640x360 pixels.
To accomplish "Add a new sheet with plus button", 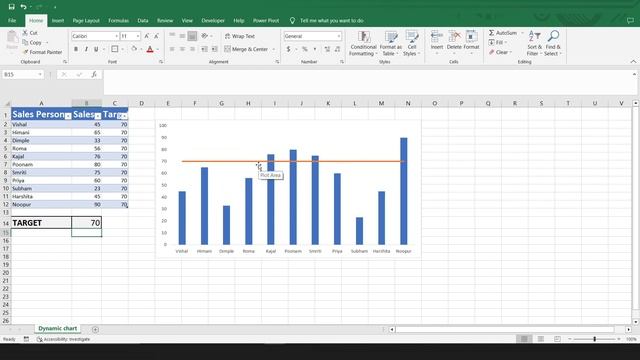I will tap(95, 329).
